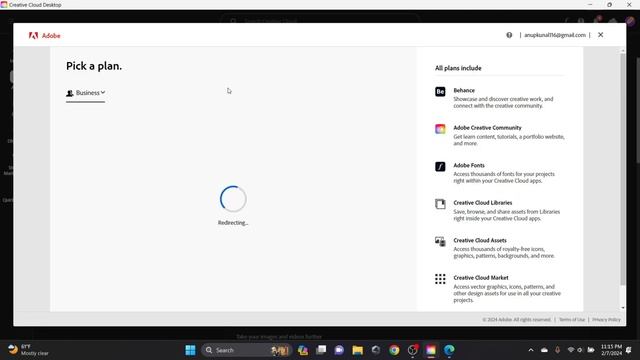Click the Creative Cloud Libraries icon
Screen dimensions: 640x360
(x=440, y=204)
